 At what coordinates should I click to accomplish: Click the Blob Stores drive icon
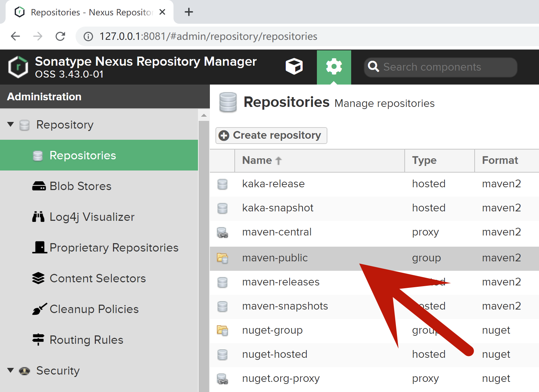click(39, 186)
